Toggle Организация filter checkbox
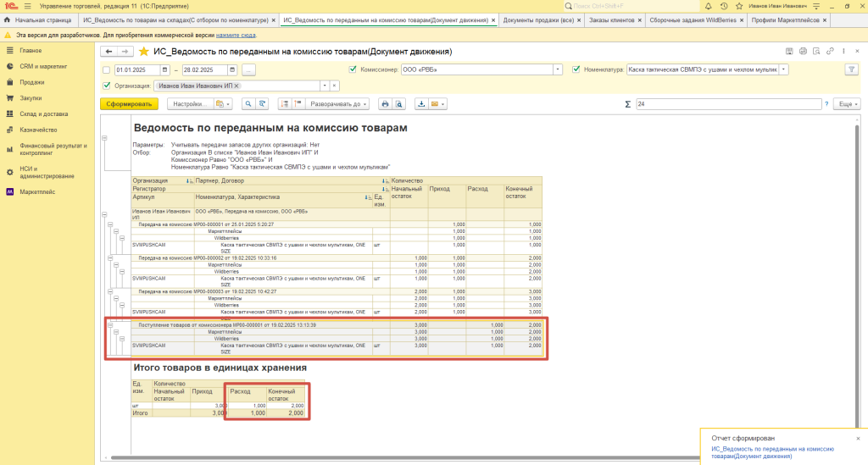 [x=106, y=86]
